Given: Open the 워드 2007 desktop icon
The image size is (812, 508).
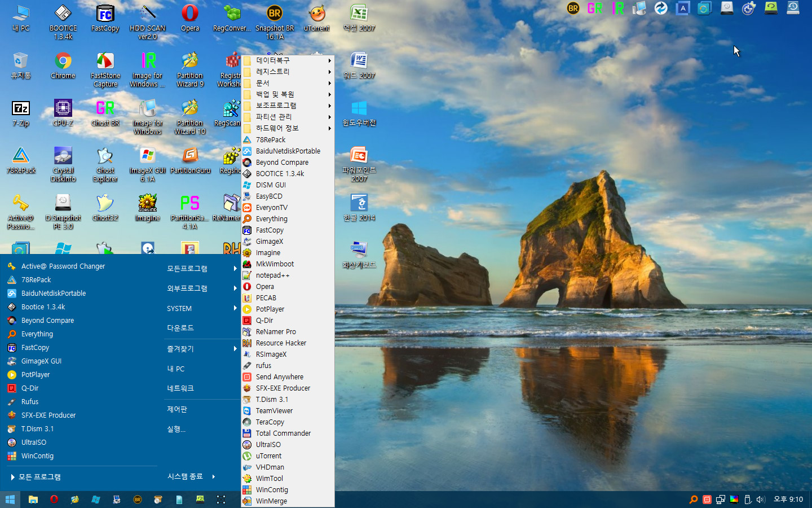Looking at the screenshot, I should point(359,65).
